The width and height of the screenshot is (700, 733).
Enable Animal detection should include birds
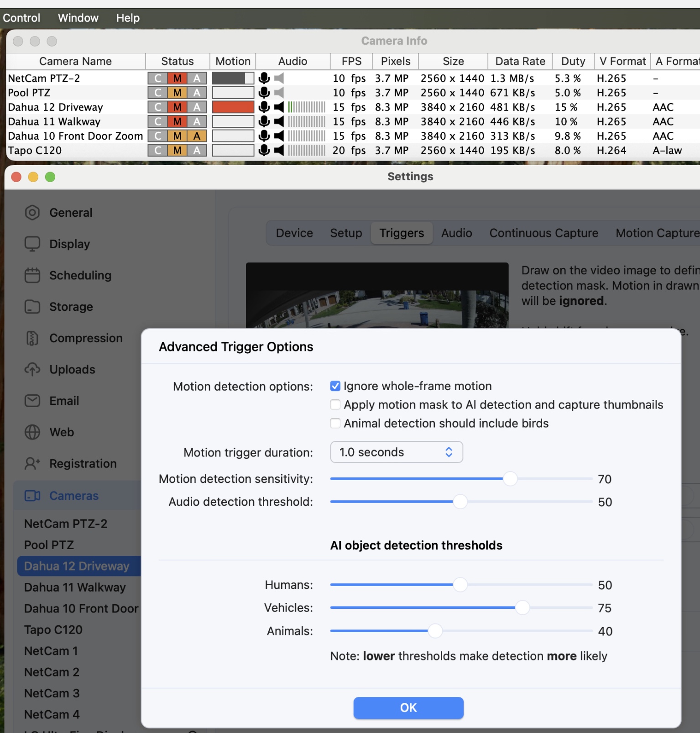pyautogui.click(x=335, y=424)
